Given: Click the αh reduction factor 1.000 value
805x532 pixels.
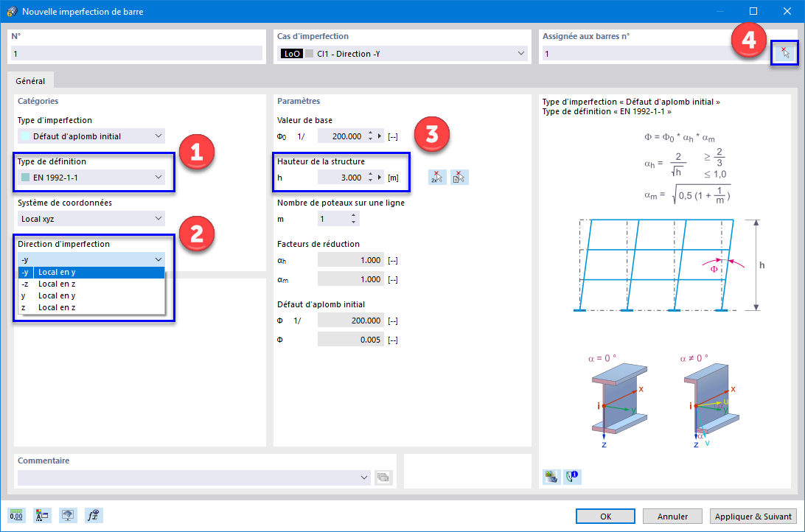Looking at the screenshot, I should pyautogui.click(x=351, y=260).
